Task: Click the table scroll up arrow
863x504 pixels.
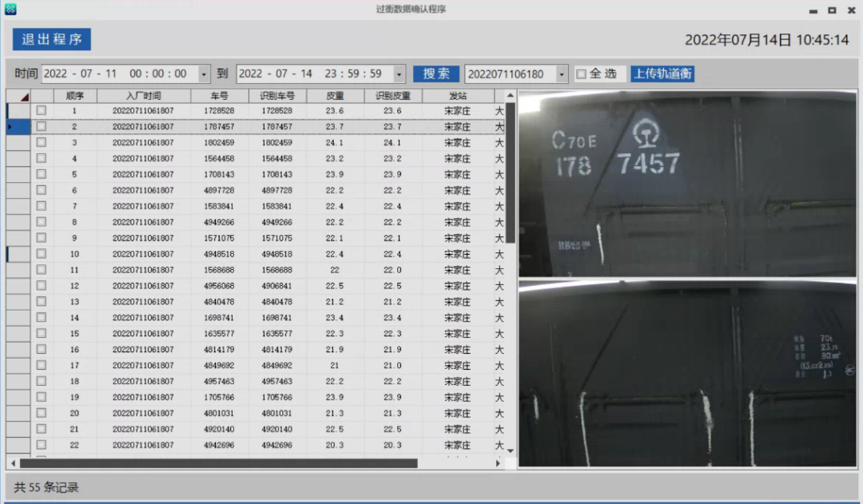Action: [510, 95]
